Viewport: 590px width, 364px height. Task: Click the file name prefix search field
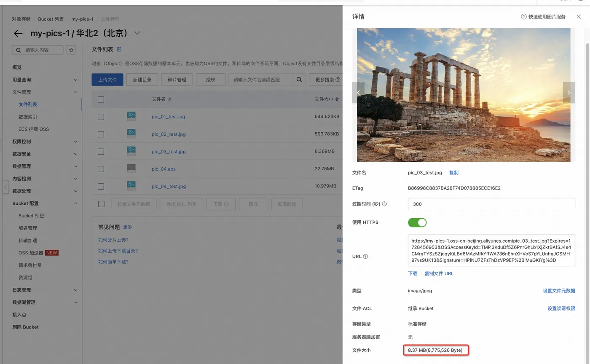point(260,79)
